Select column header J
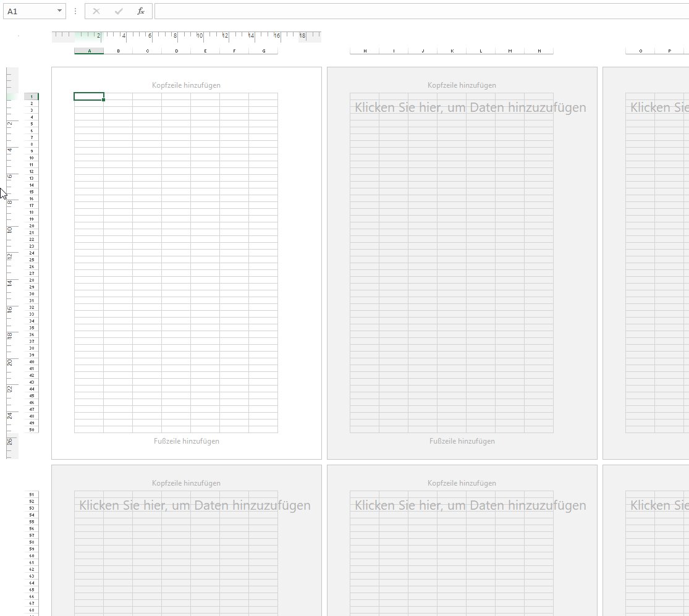The height and width of the screenshot is (616, 689). (x=423, y=51)
